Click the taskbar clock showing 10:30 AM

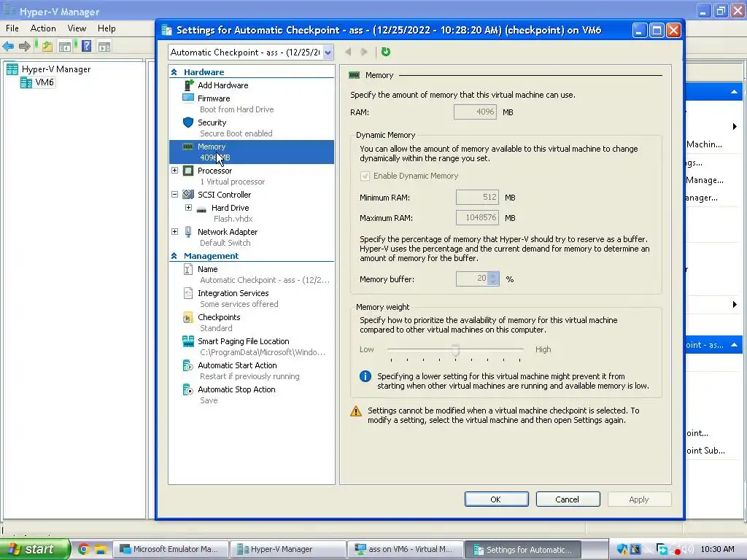pyautogui.click(x=717, y=549)
